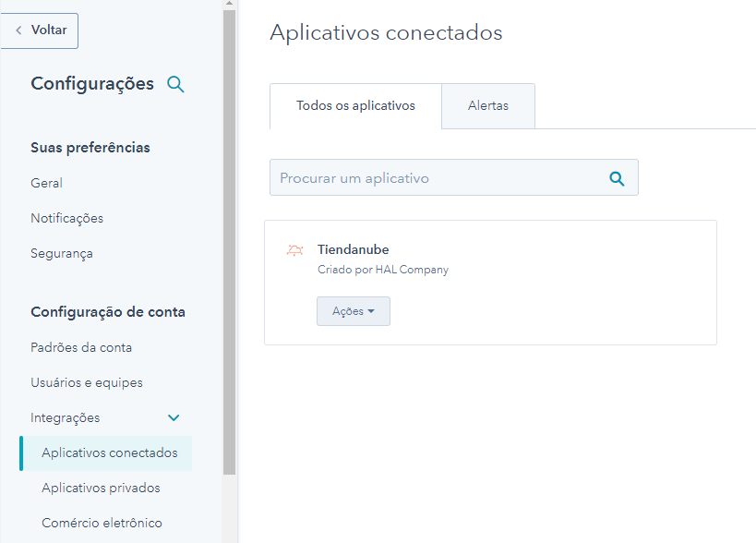Click the Voltar back button
Image resolution: width=756 pixels, height=543 pixels.
(x=40, y=30)
